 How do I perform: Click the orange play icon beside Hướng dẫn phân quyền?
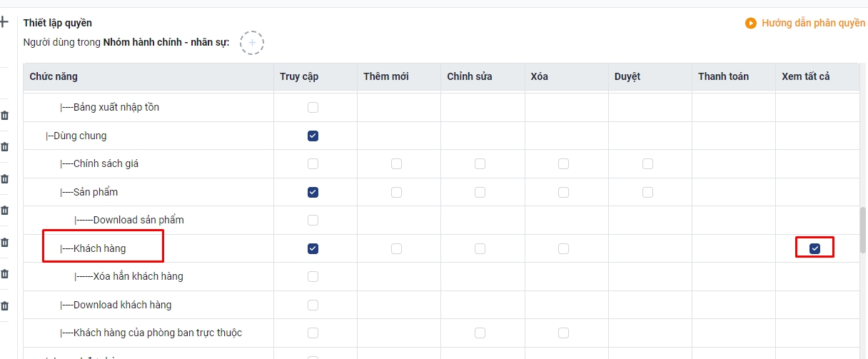pyautogui.click(x=751, y=24)
